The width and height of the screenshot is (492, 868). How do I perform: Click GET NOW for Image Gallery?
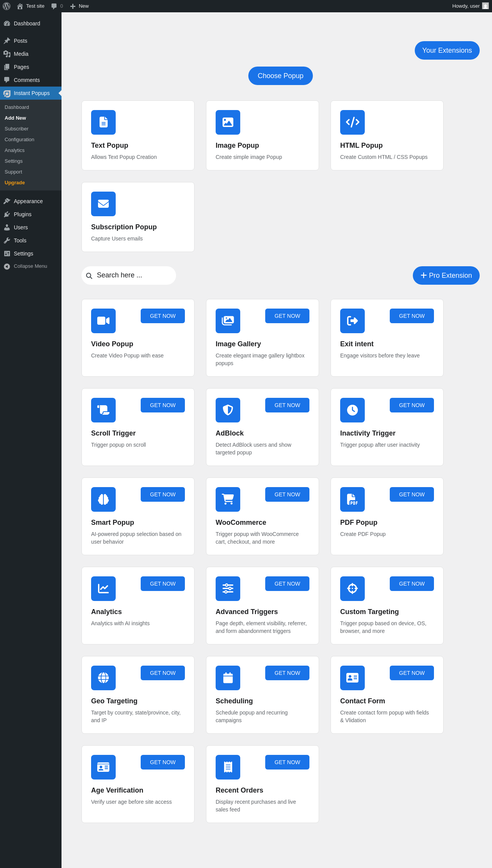click(287, 316)
